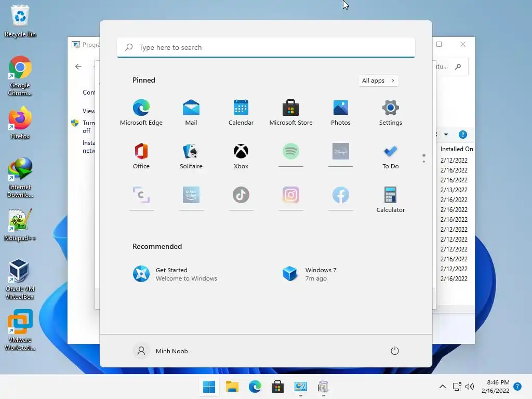The image size is (532, 399).
Task: Click 2/13/2022 in Installed On column
Action: (454, 190)
